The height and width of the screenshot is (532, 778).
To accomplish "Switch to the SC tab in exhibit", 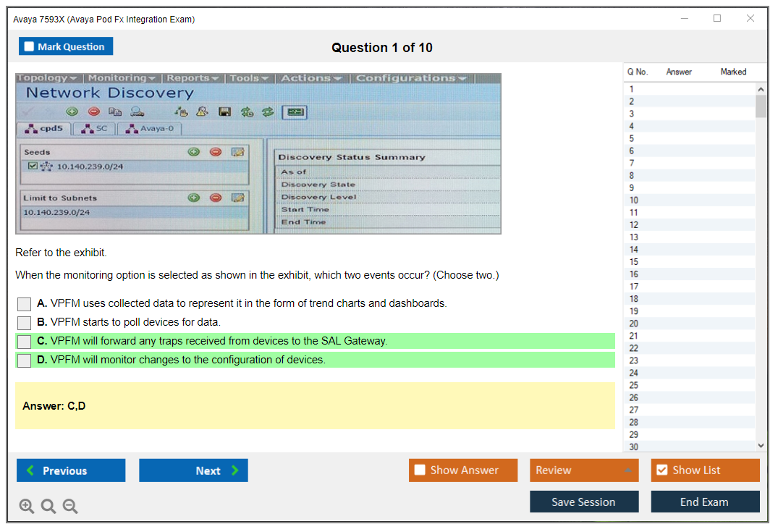I will (x=96, y=129).
